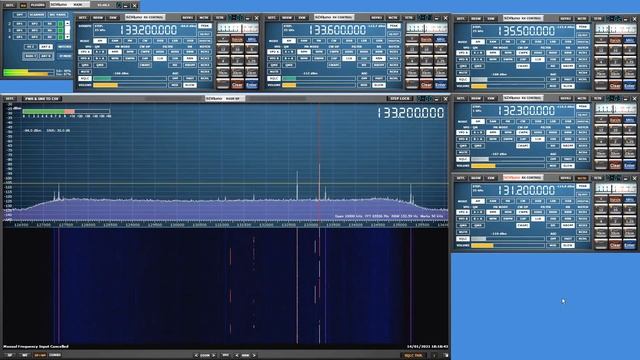Select VFO A in the 133.200 RX Control

85,52
